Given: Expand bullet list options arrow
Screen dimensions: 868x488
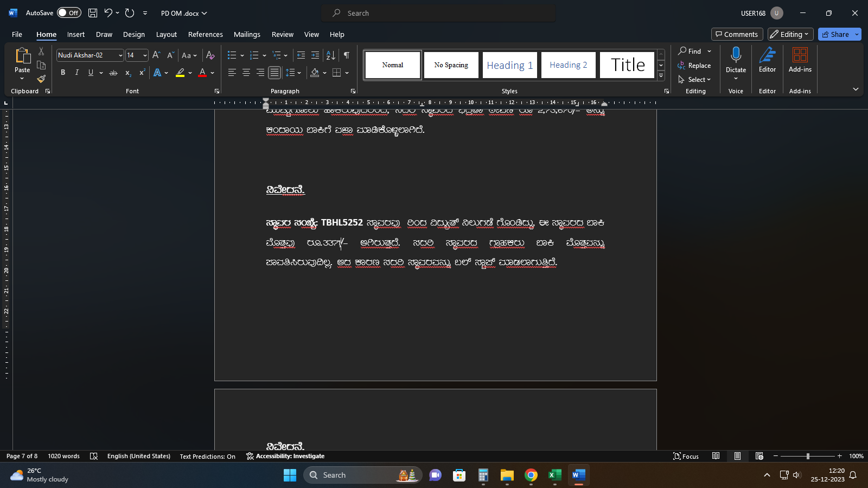Looking at the screenshot, I should pyautogui.click(x=242, y=55).
